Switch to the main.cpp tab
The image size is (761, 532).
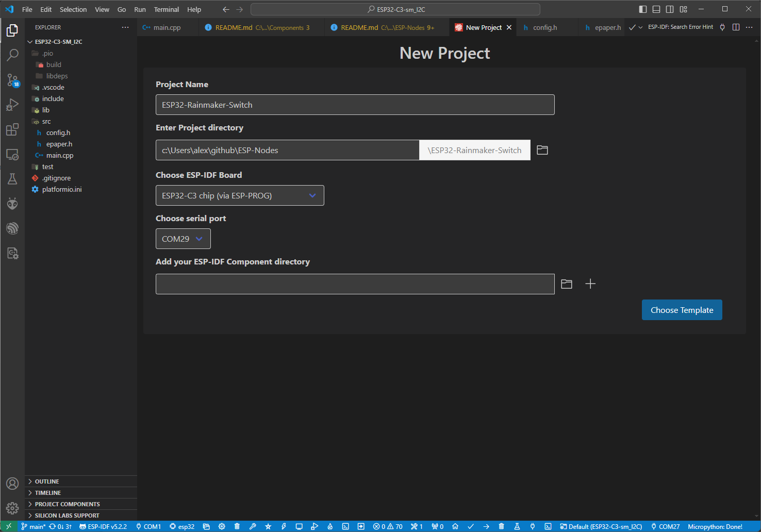point(168,27)
